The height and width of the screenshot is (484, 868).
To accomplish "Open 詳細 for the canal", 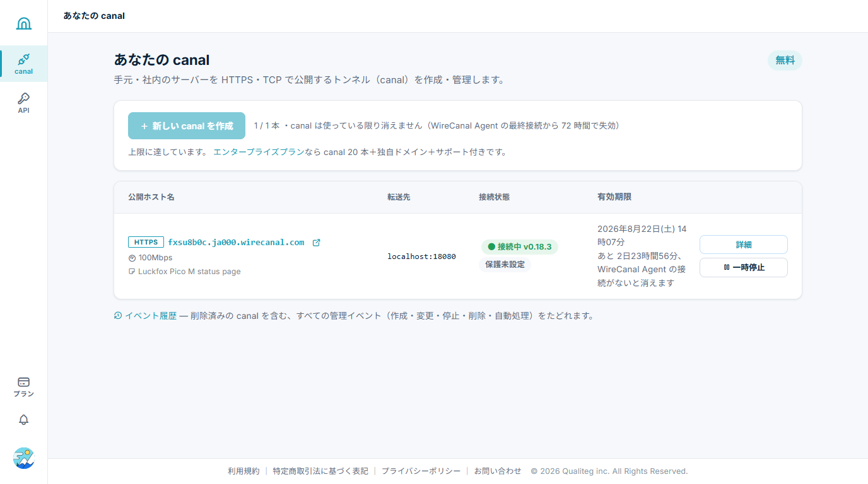I will coord(744,245).
